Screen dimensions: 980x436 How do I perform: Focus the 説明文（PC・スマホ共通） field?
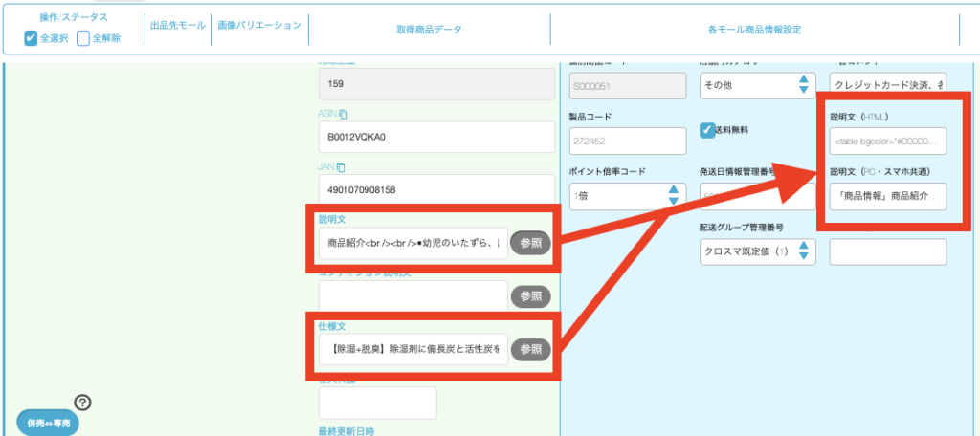(888, 196)
